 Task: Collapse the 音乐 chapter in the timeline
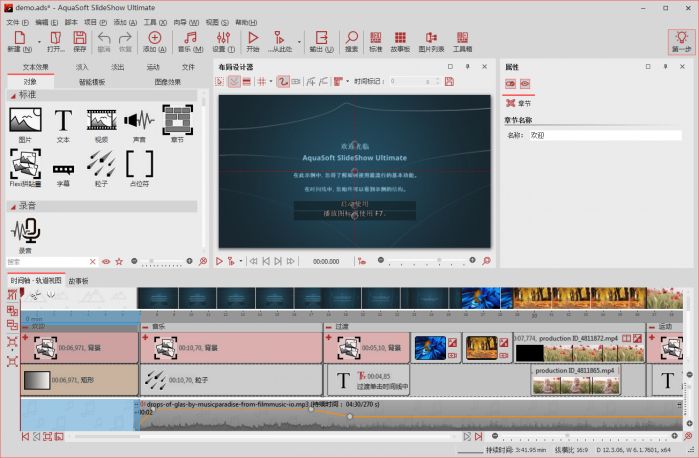(x=145, y=327)
